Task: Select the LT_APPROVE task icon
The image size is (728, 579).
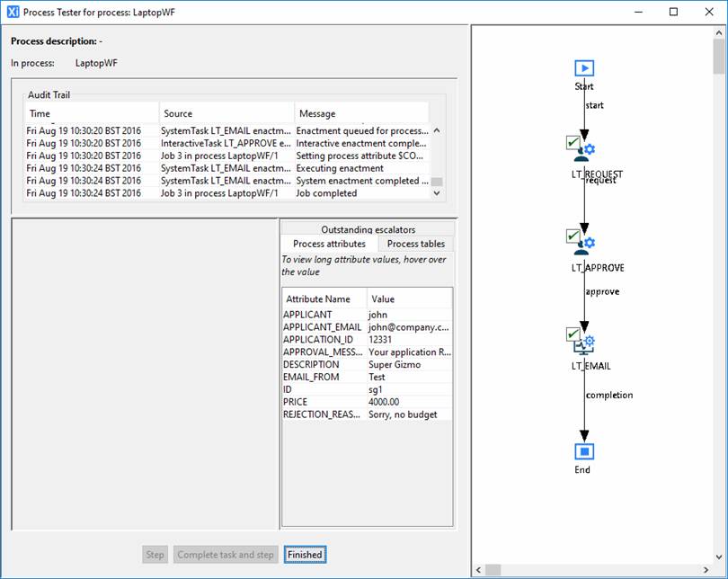Action: [x=585, y=245]
